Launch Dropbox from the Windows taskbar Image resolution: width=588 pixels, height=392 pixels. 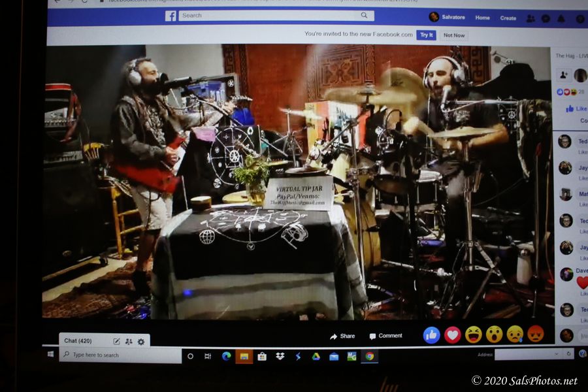pyautogui.click(x=280, y=356)
